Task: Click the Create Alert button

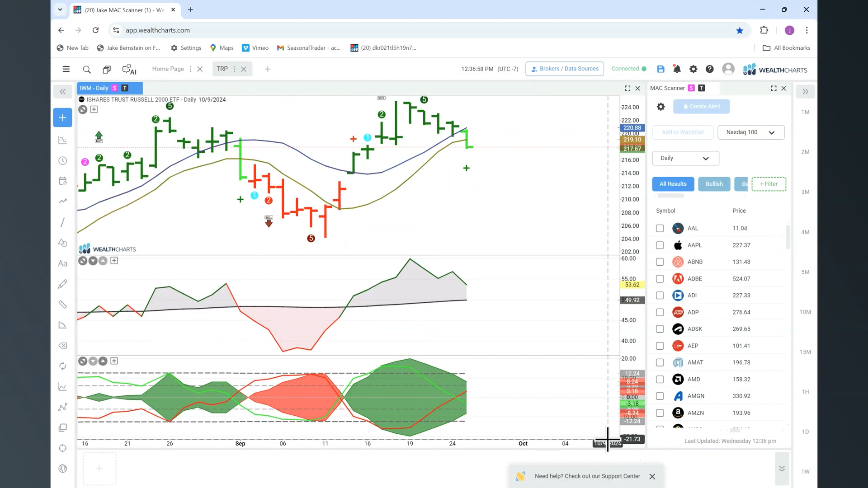Action: click(x=701, y=107)
